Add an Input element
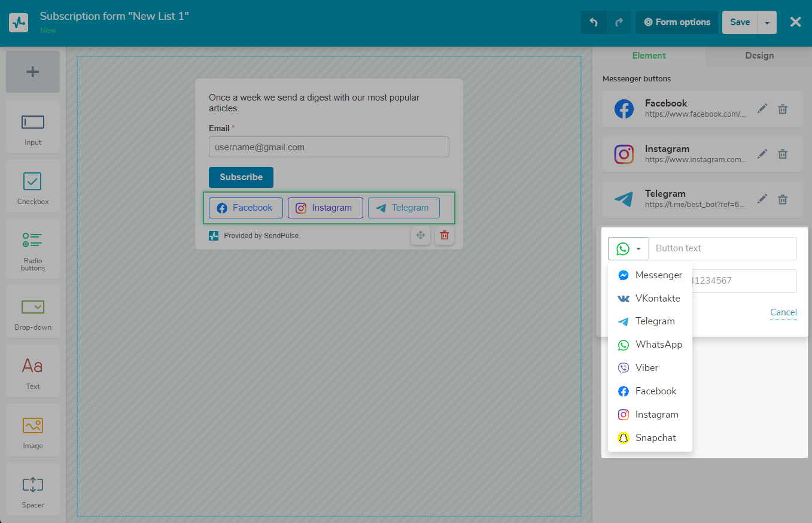The height and width of the screenshot is (523, 812). [x=33, y=126]
